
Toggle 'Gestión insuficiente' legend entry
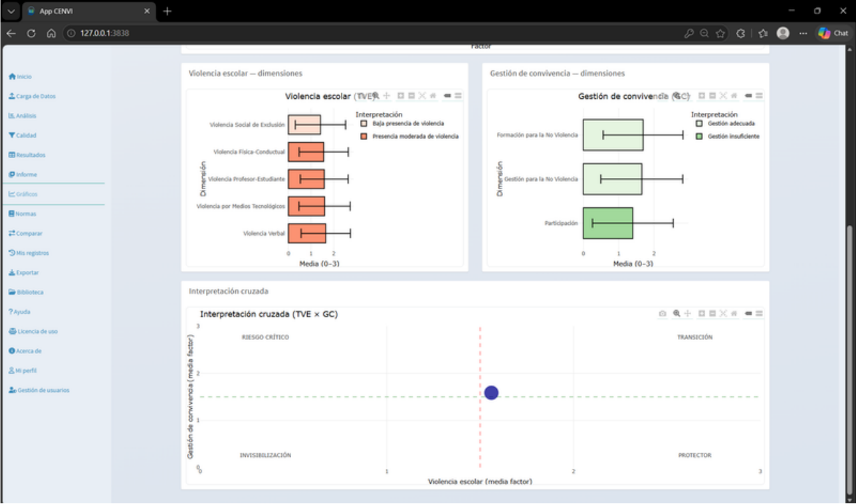(x=728, y=136)
